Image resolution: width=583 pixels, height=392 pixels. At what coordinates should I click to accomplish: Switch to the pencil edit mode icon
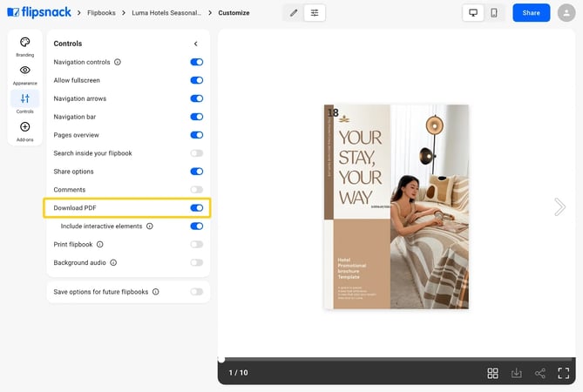click(x=294, y=13)
